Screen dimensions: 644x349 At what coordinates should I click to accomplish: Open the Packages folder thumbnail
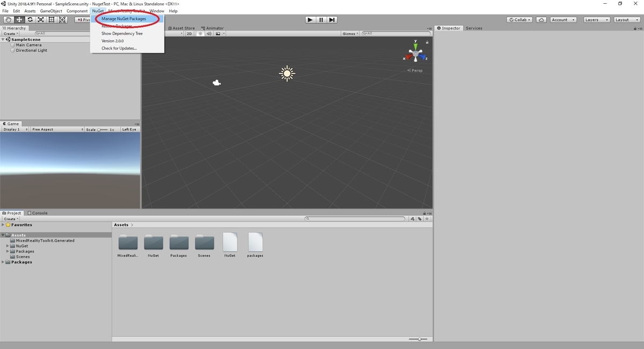coord(179,242)
